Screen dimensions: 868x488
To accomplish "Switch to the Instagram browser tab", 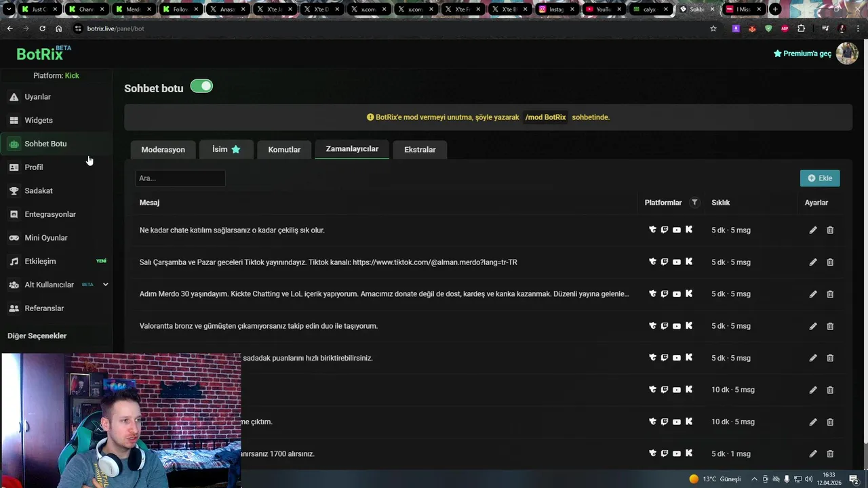I will click(x=556, y=9).
